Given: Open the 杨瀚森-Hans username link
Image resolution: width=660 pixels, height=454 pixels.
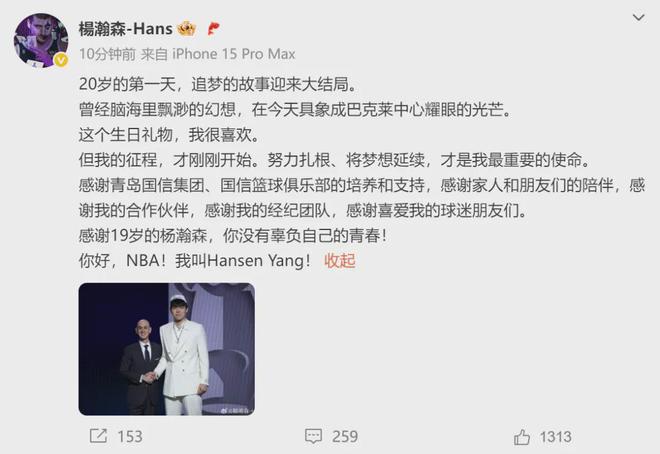Looking at the screenshot, I should 125,29.
